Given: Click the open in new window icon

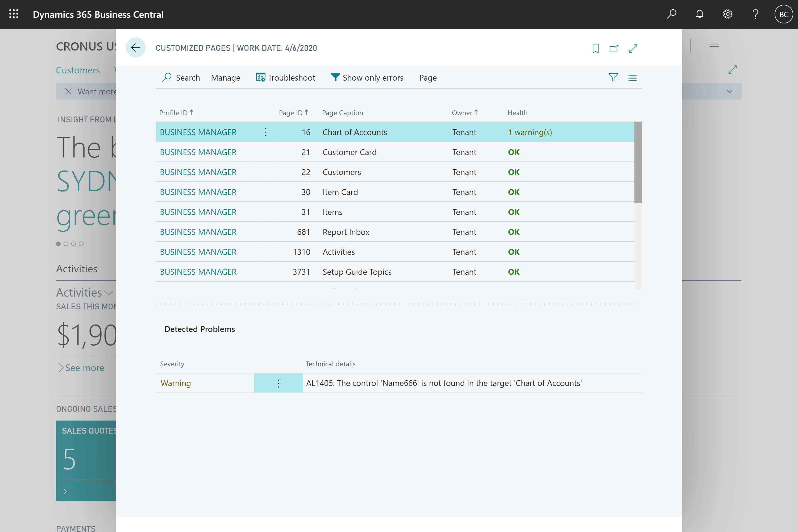Looking at the screenshot, I should click(614, 48).
